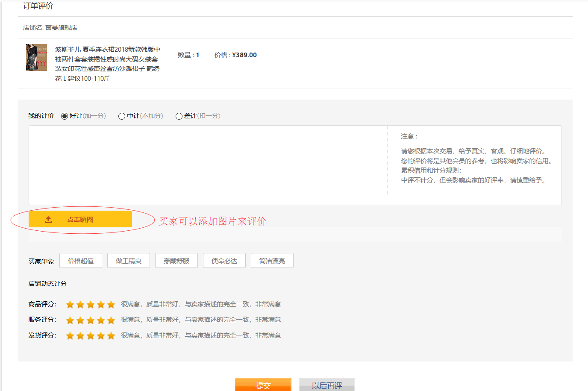Click the satisfaction text beside 服务评分 stars
The width and height of the screenshot is (588, 391).
click(x=201, y=320)
